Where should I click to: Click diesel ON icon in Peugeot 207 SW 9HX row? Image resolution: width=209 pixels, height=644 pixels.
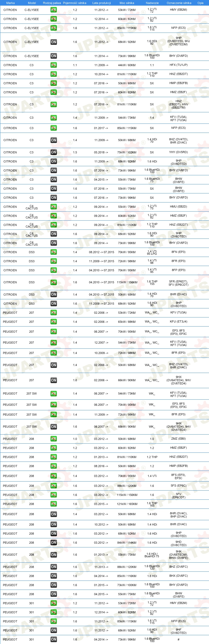tap(54, 427)
